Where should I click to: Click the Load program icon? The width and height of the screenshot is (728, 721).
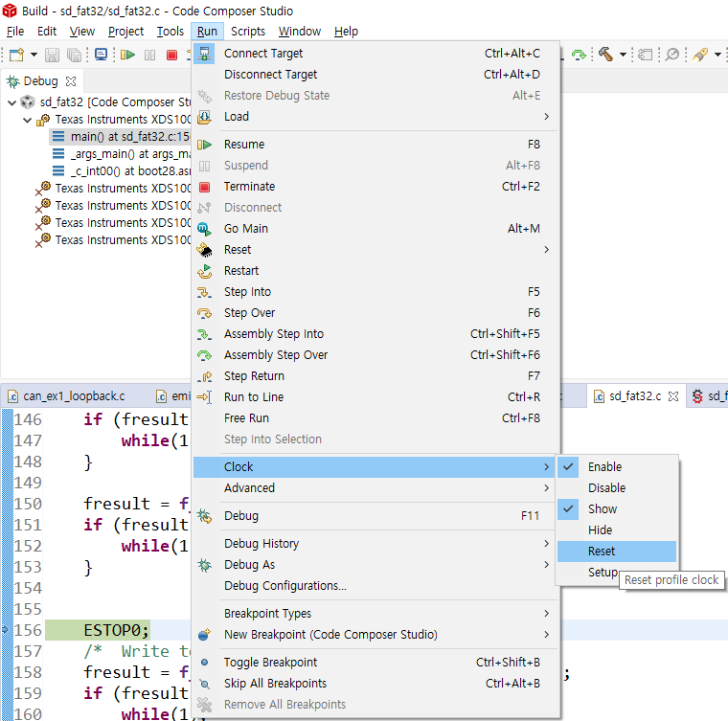pos(204,117)
